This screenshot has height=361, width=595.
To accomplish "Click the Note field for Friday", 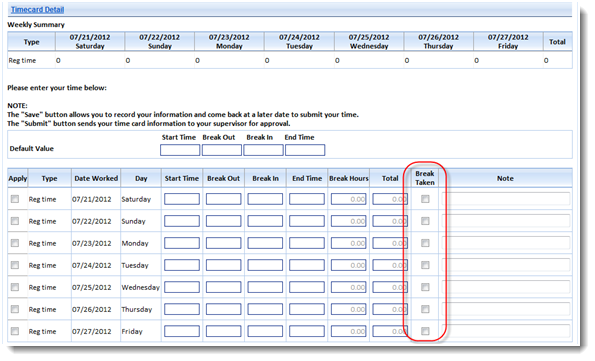I will point(506,331).
